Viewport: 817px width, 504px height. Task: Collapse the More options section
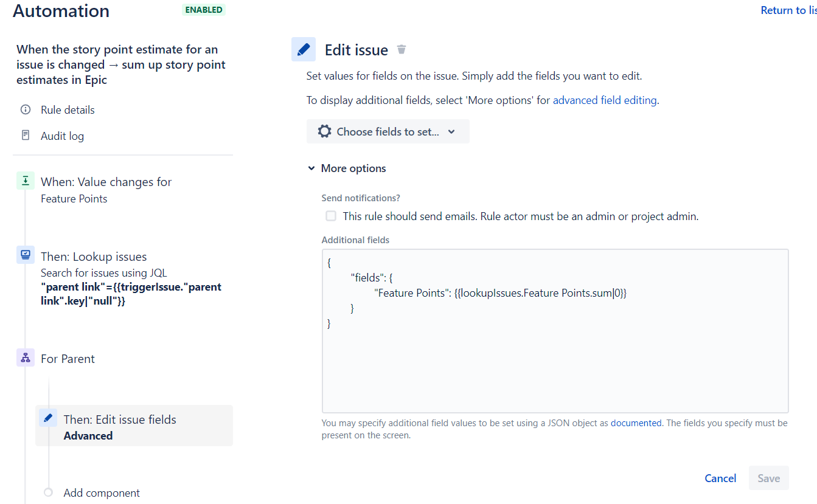click(x=311, y=168)
